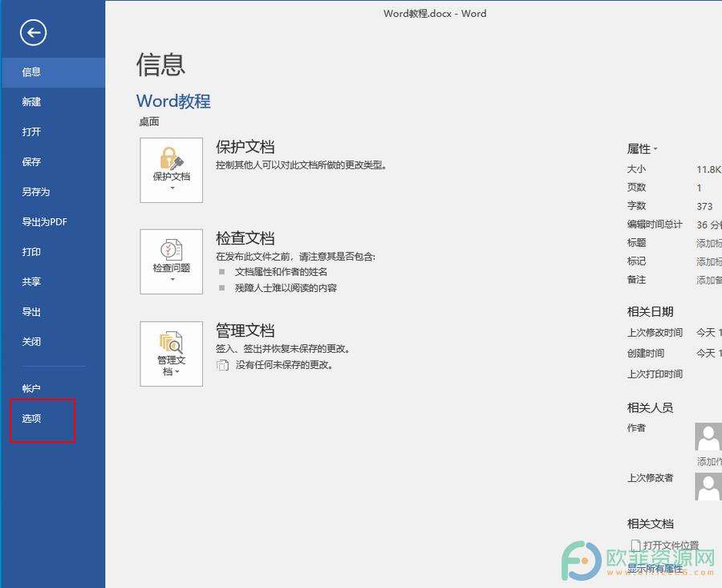Select the 打开 menu item
Viewport: 722px width, 588px height.
52,132
